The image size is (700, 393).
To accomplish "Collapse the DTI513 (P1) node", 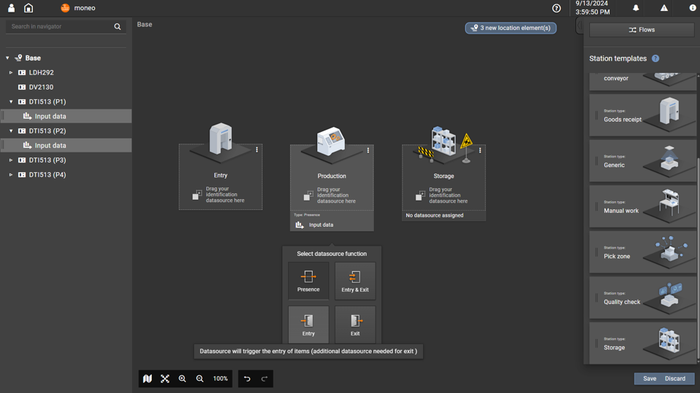I will (x=11, y=102).
